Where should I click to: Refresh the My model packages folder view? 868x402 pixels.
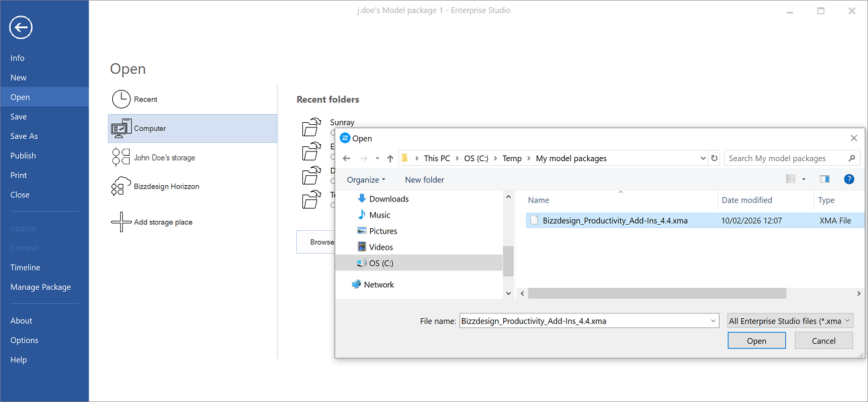click(x=714, y=158)
